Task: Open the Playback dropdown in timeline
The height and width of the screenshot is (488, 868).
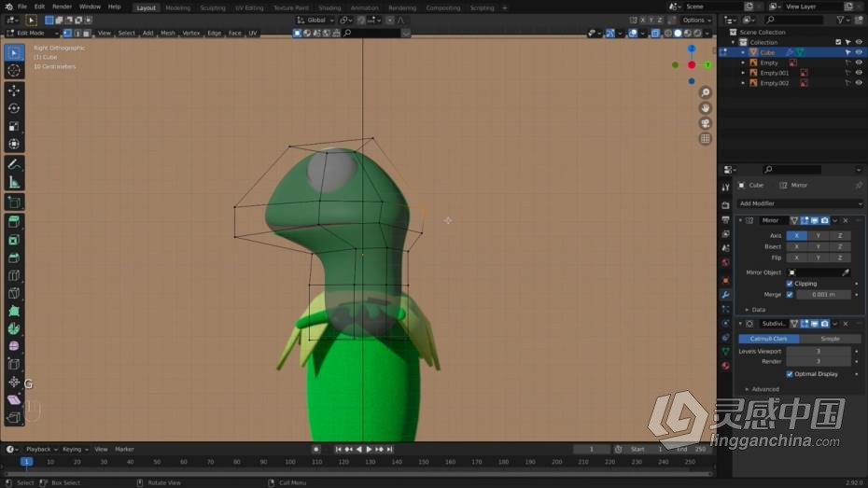Action: [x=41, y=449]
